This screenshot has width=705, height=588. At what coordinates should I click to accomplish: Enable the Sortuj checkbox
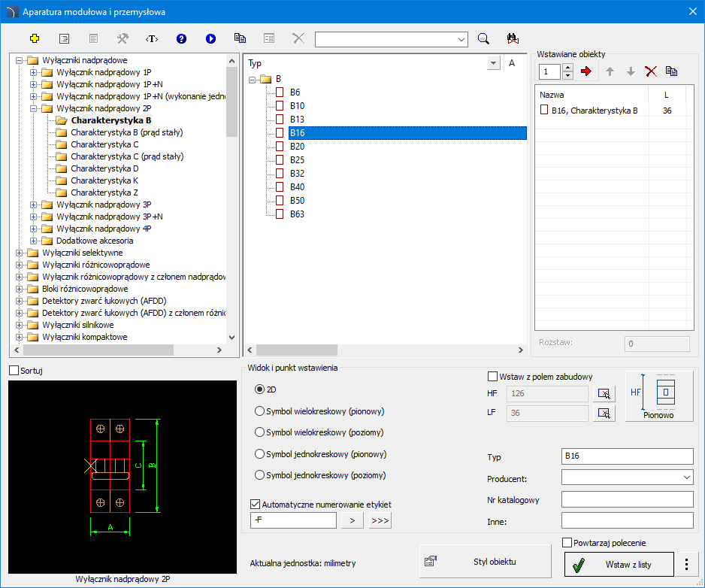click(x=14, y=371)
